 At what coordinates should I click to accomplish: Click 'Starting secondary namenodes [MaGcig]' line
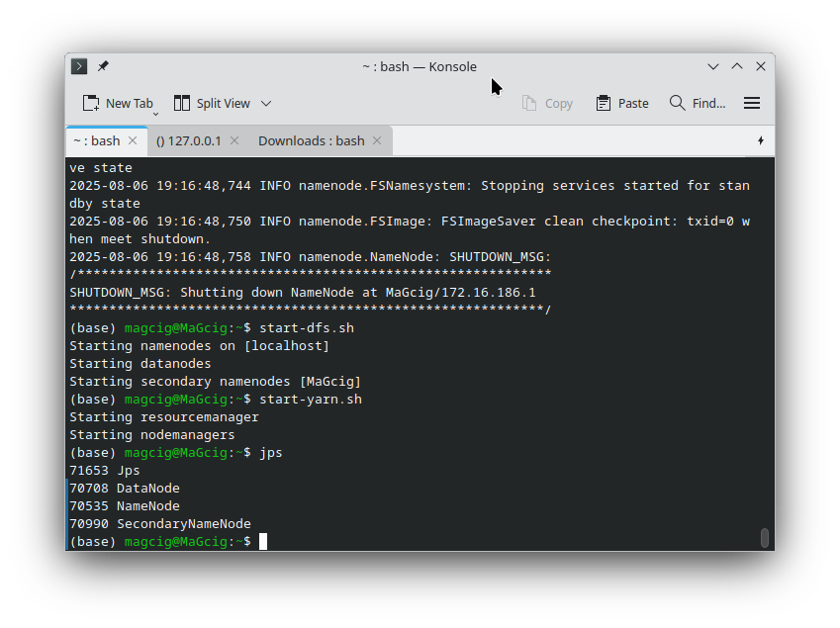click(x=216, y=381)
